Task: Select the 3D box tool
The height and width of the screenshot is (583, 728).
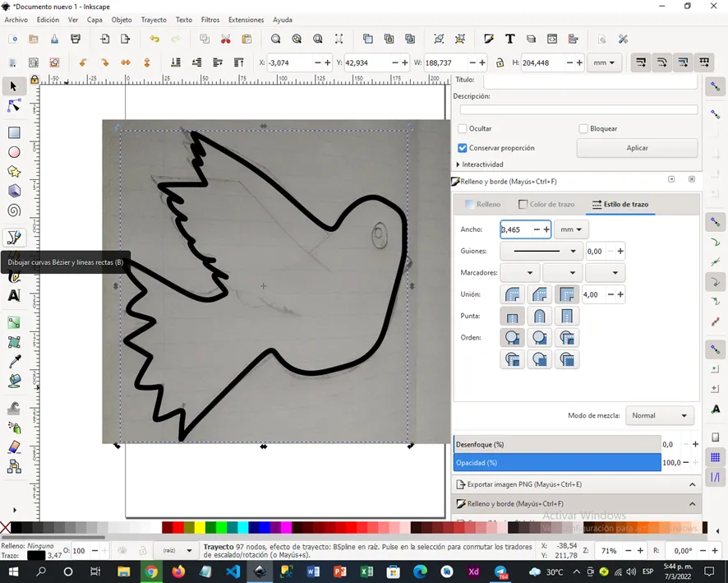Action: [14, 191]
